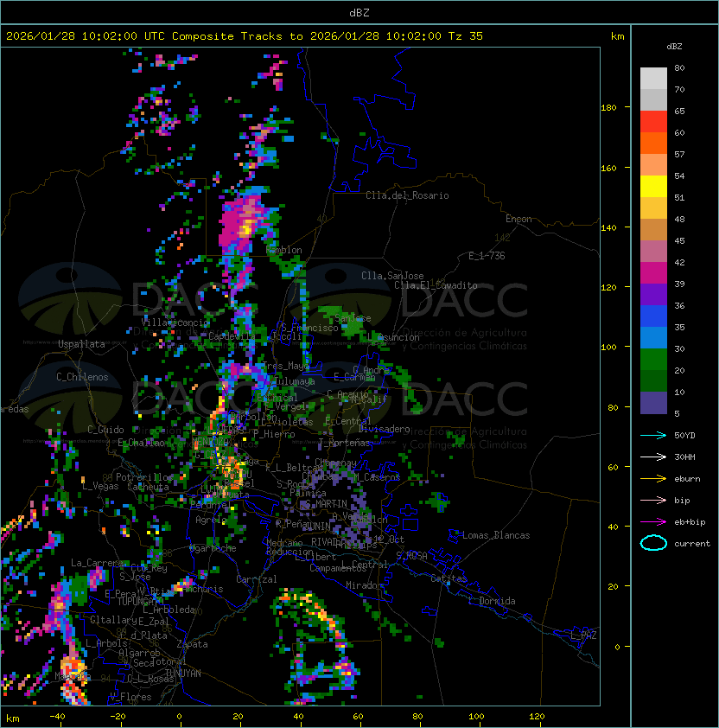Click the 'Carrizal' map label
This screenshot has height=728, width=719.
256,579
